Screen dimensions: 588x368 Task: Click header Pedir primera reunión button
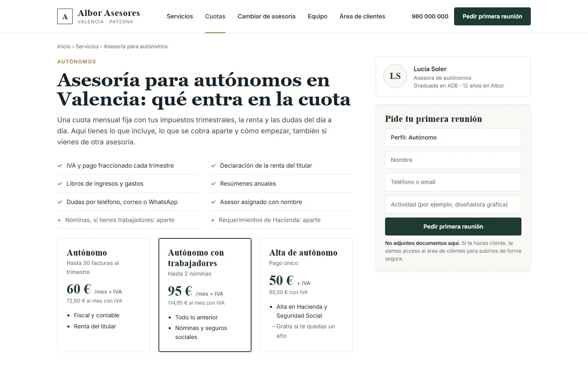coord(492,16)
